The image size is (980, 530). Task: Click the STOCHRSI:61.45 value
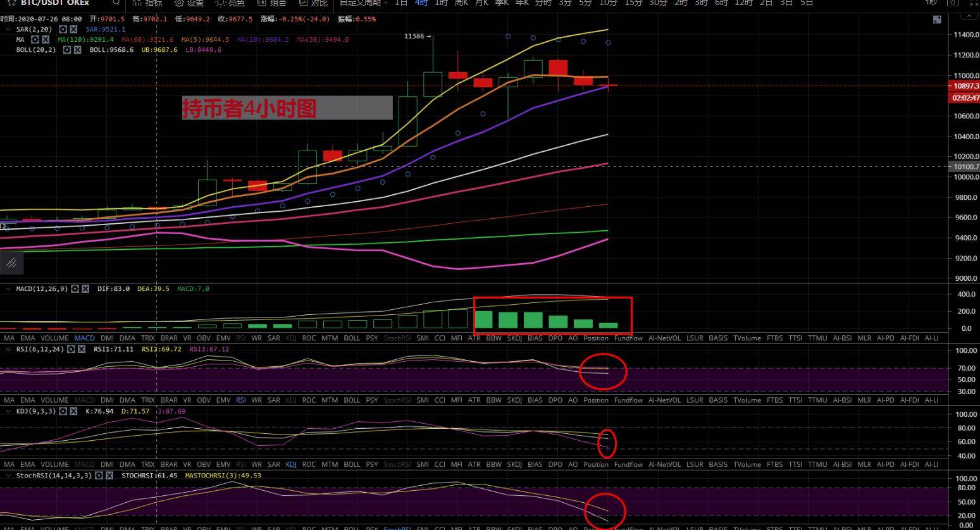coord(149,475)
